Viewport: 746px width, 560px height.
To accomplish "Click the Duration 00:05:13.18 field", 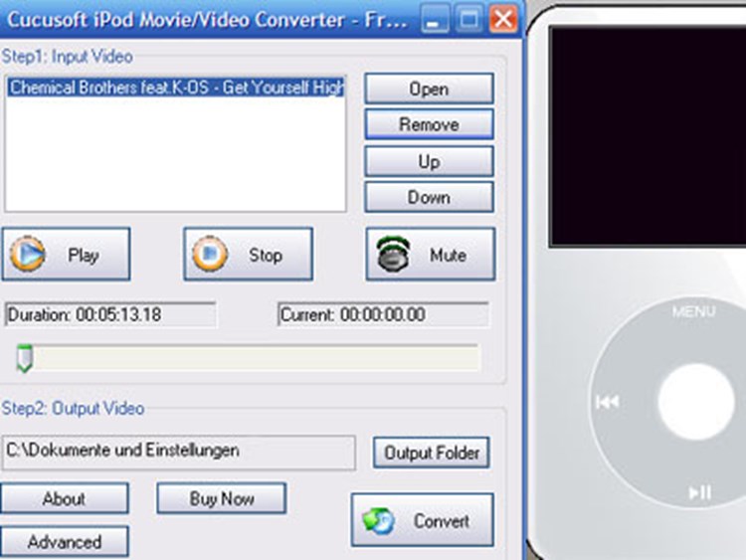I will (x=110, y=314).
